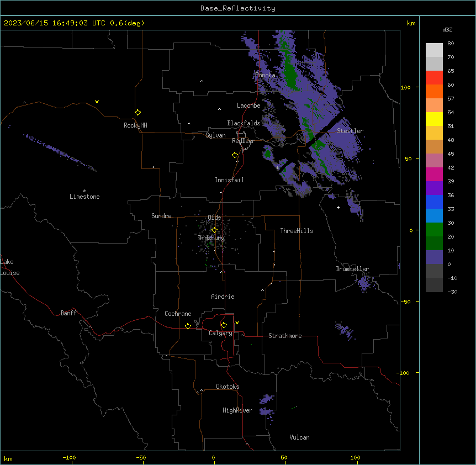This screenshot has height=465, width=476.
Task: Click the ThreeHills label
Action: [x=297, y=231]
